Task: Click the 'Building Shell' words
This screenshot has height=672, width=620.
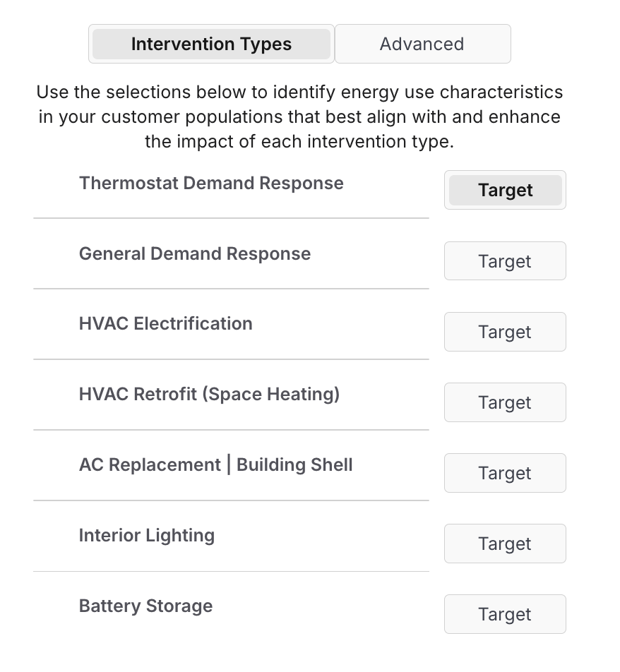Action: pyautogui.click(x=294, y=464)
